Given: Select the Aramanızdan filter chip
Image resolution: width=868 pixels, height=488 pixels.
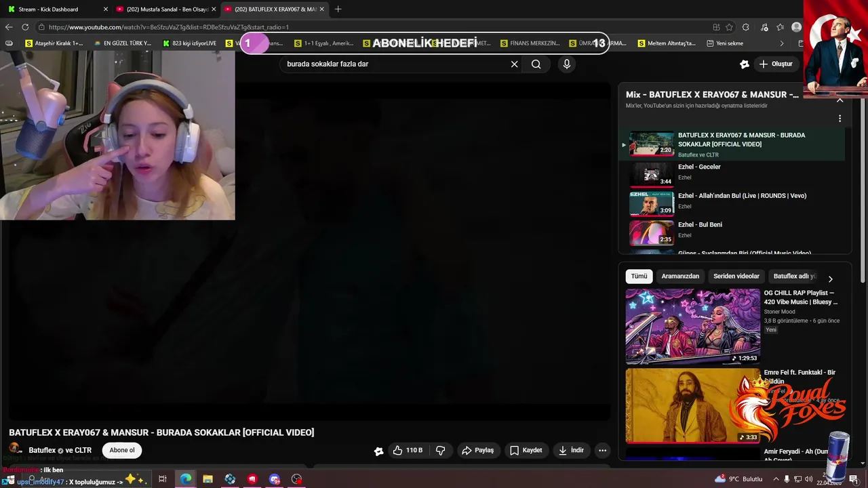Looking at the screenshot, I should click(680, 276).
